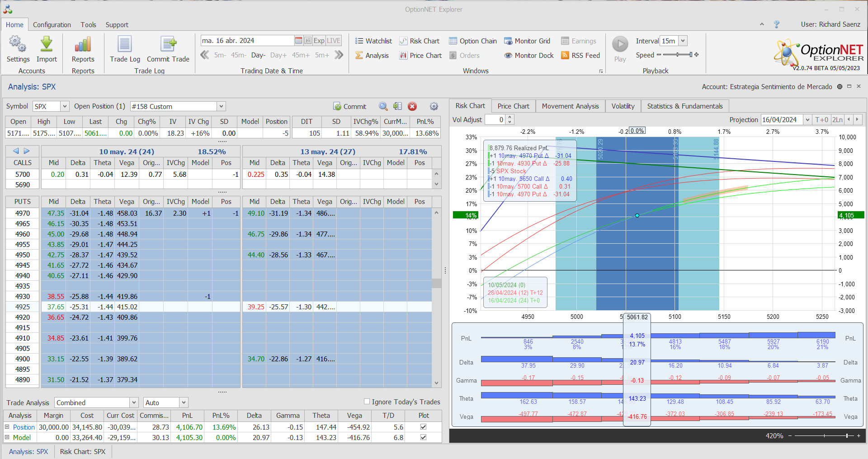
Task: Expand the Trade Analysis Combined dropdown
Action: [134, 402]
